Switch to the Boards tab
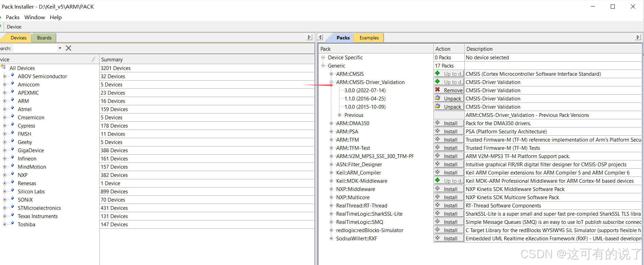644x265 pixels. 44,38
